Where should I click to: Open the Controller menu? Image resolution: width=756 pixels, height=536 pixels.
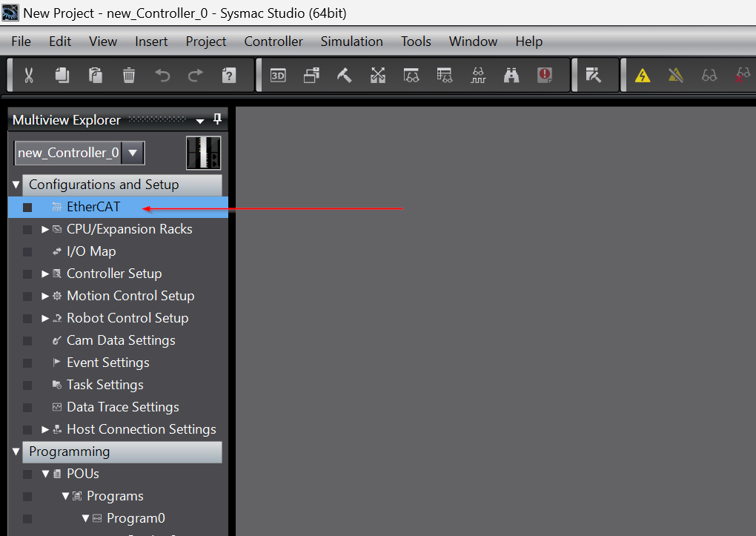273,42
